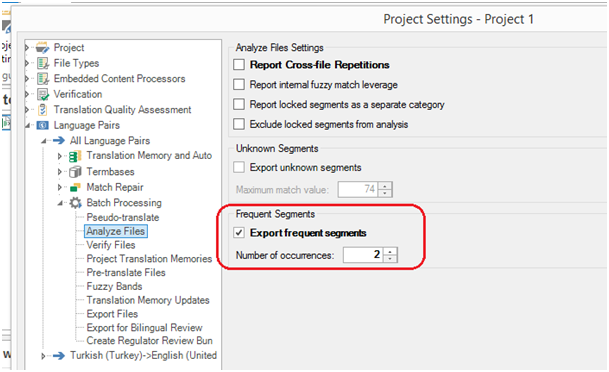This screenshot has height=372, width=609.
Task: Expand the File Types tree node
Action: point(27,63)
